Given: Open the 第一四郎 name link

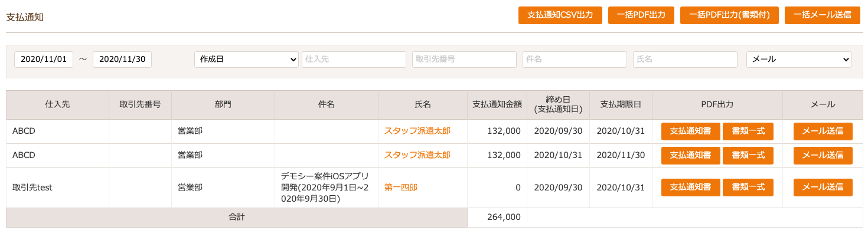Looking at the screenshot, I should click(x=401, y=187).
